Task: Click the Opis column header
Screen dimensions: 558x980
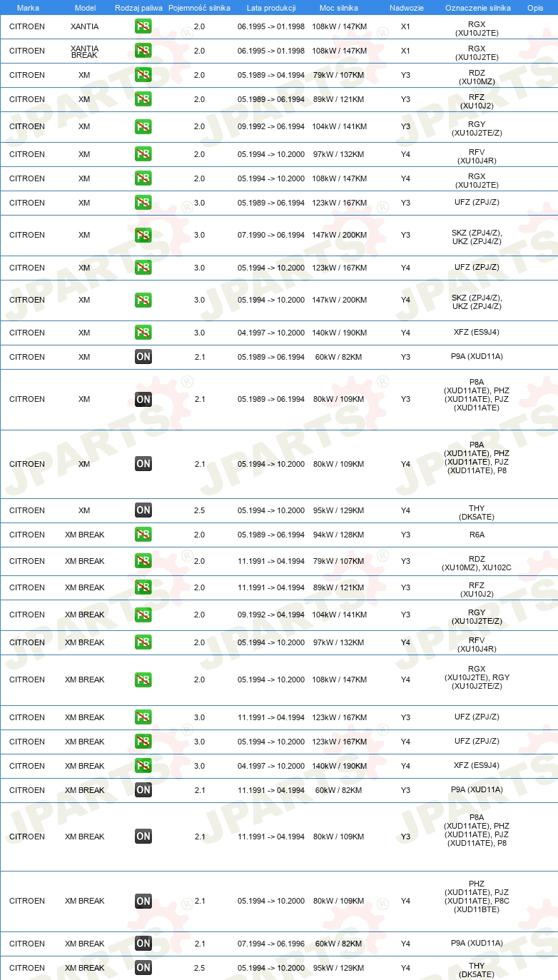Action: (x=534, y=8)
